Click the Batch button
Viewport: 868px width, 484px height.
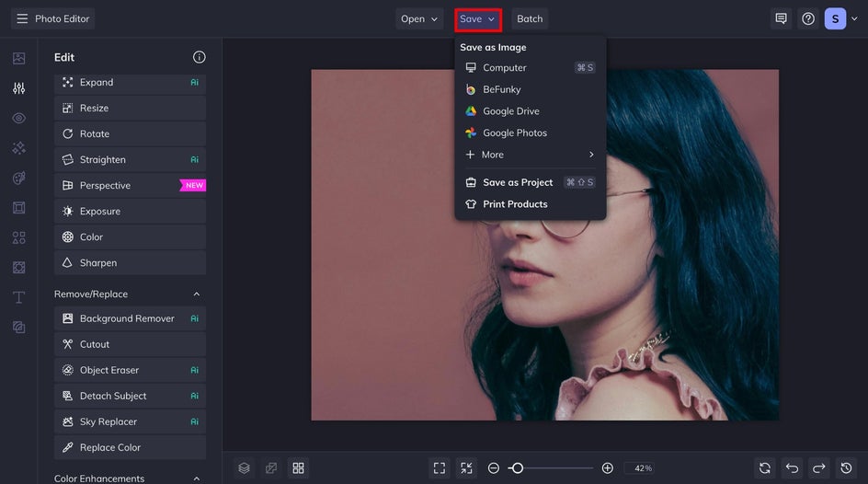point(530,18)
